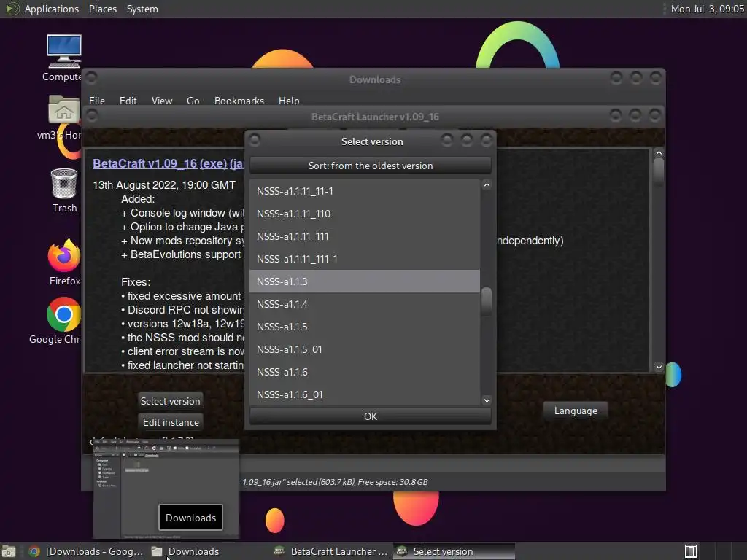Switch to Chrome Downloads taskbar entry
Screen dimensions: 747x560
pyautogui.click(x=86, y=551)
